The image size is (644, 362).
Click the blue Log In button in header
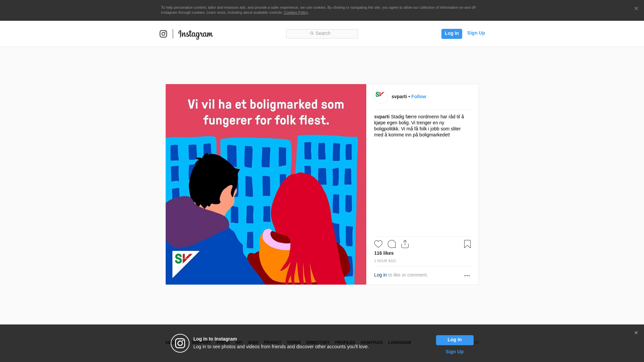coord(451,34)
